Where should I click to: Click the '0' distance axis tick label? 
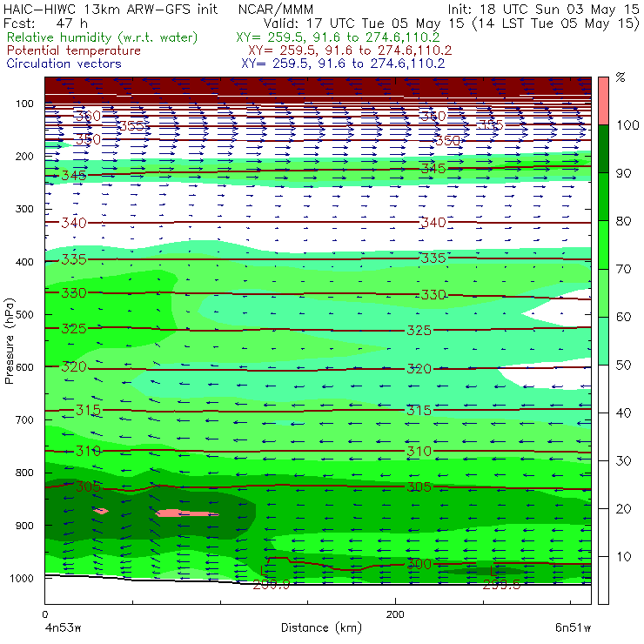tap(44, 614)
